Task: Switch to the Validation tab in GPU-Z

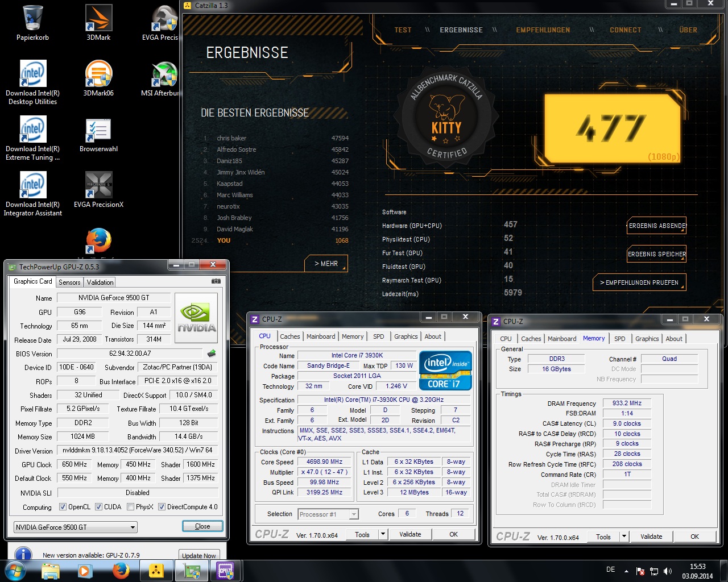Action: click(100, 282)
